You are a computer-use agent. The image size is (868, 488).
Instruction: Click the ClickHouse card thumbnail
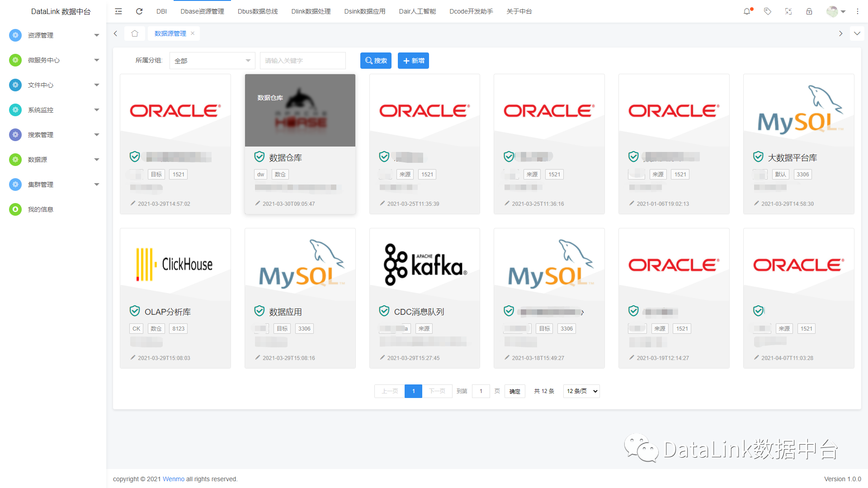click(175, 264)
